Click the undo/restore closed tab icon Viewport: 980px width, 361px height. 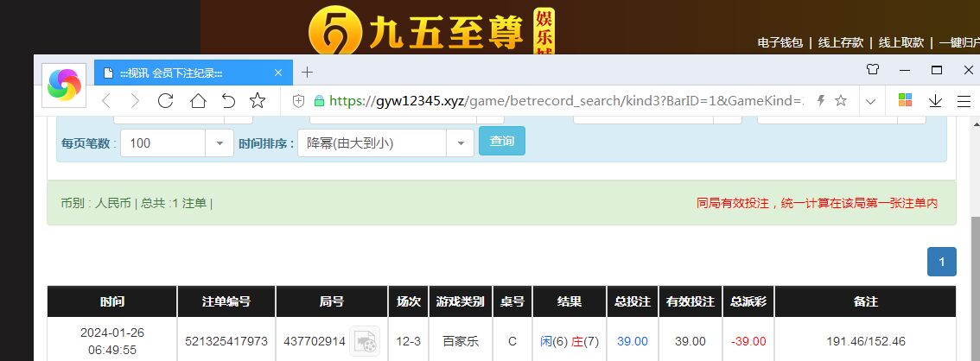tap(229, 100)
